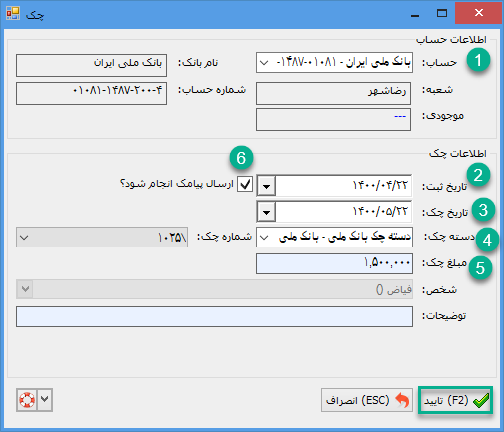Open the تاریخ چک date picker arrow
This screenshot has width=504, height=432.
point(266,212)
